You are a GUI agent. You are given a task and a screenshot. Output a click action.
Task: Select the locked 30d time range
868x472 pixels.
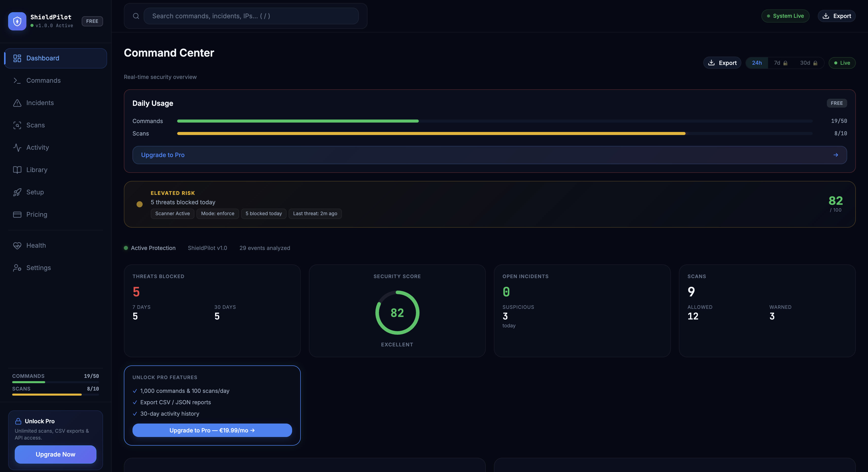point(808,63)
